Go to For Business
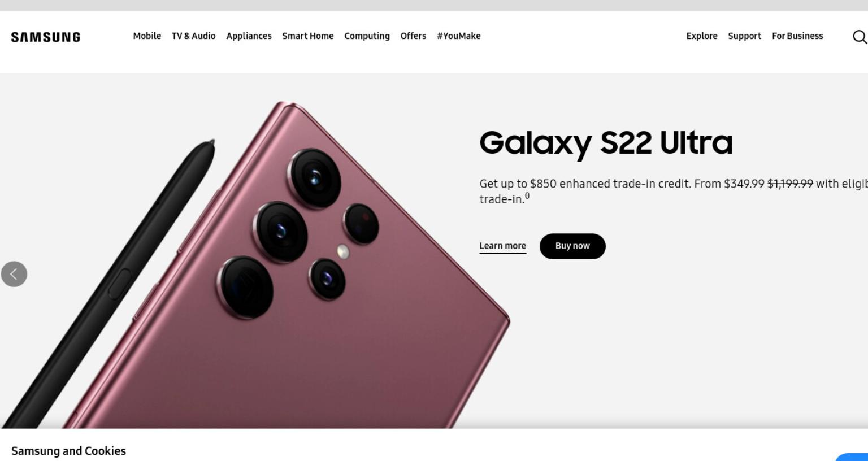The height and width of the screenshot is (461, 868). 797,36
